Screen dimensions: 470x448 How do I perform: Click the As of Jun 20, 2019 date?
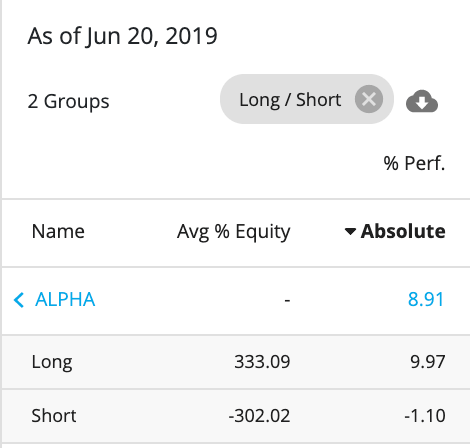[122, 36]
